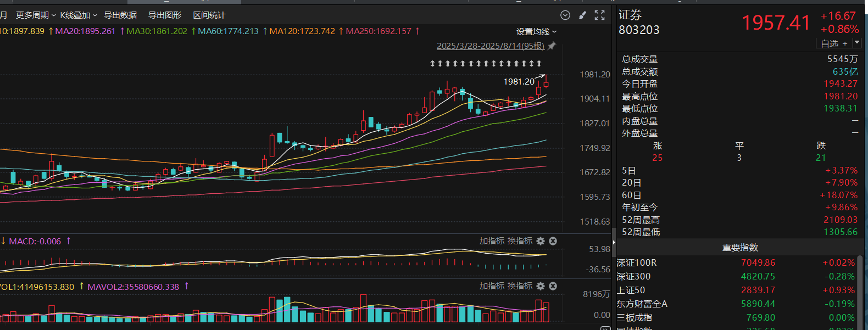Click 今日开盘 value 1943.27

click(x=841, y=84)
